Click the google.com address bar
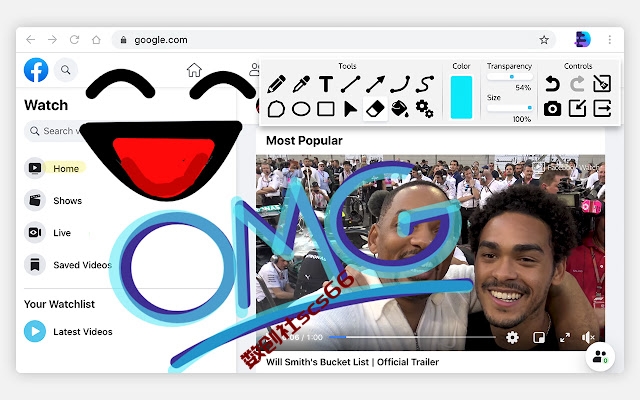The height and width of the screenshot is (400, 640). pyautogui.click(x=333, y=40)
